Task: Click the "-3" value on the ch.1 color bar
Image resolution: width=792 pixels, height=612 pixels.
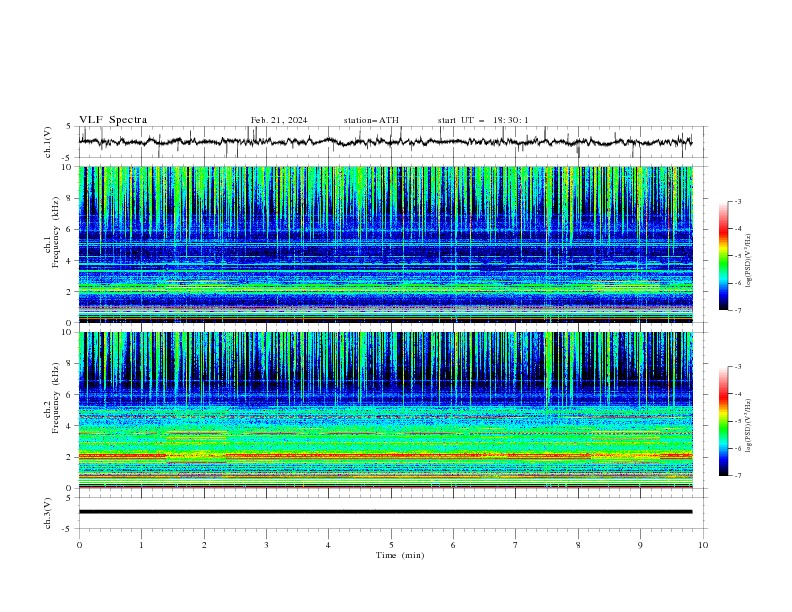Action: click(737, 201)
